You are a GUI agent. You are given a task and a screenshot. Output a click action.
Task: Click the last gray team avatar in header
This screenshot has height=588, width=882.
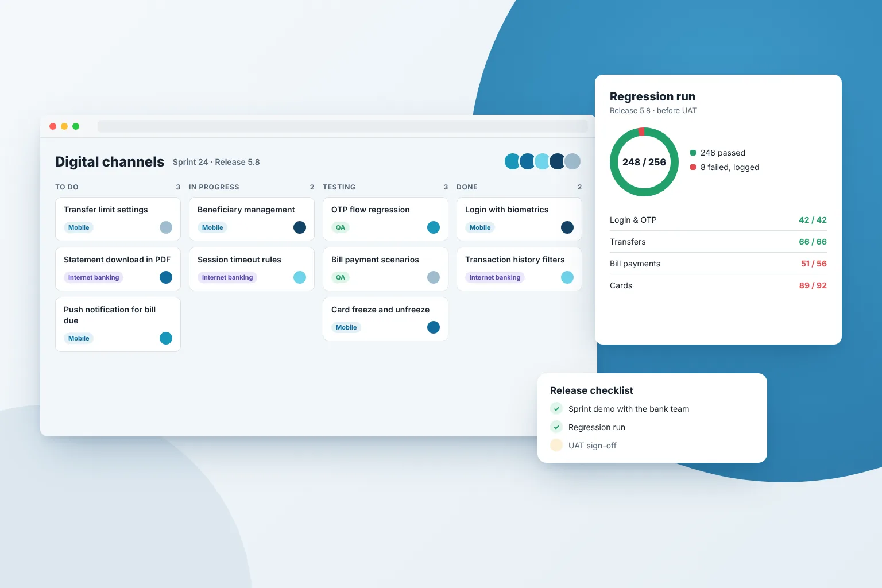click(572, 161)
